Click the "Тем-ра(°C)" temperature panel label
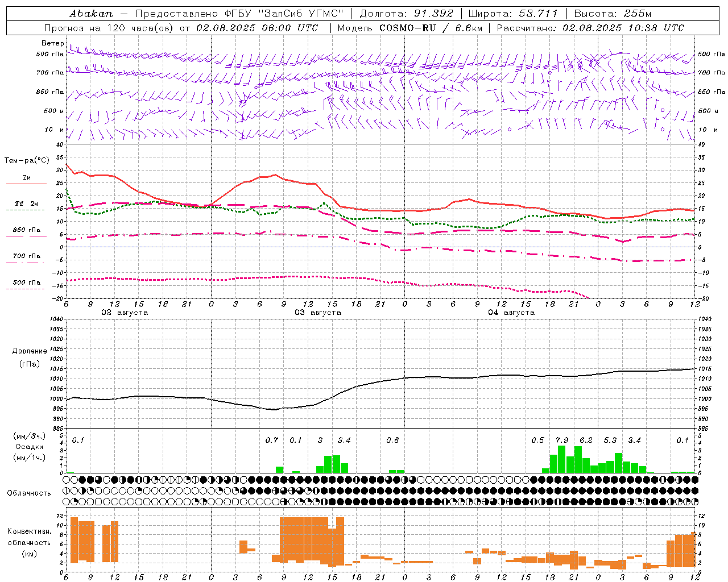 (x=27, y=161)
